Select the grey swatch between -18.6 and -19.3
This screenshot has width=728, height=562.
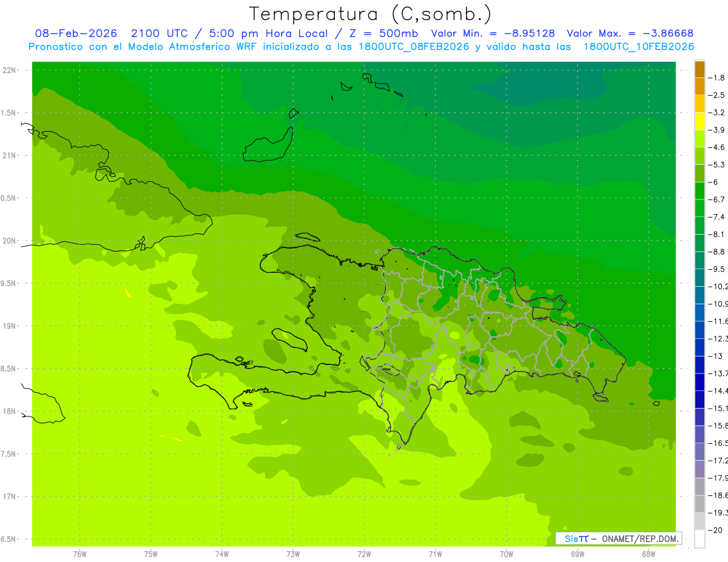(x=699, y=504)
